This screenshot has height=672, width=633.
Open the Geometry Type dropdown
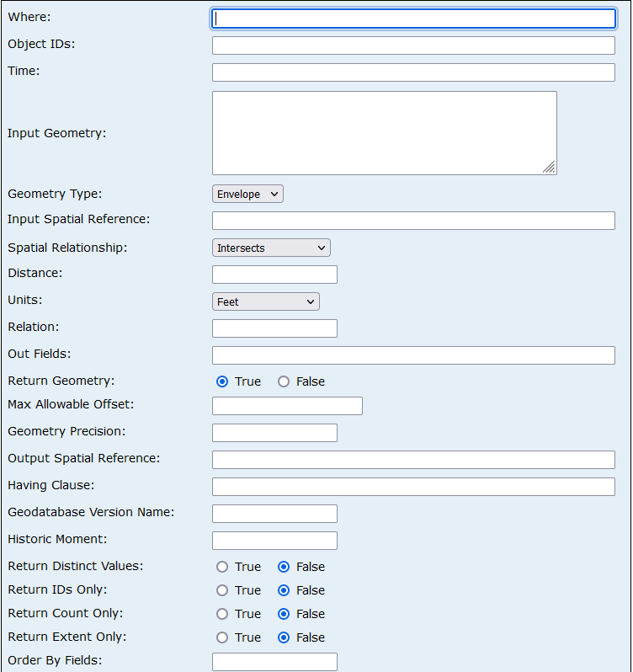[x=247, y=195]
